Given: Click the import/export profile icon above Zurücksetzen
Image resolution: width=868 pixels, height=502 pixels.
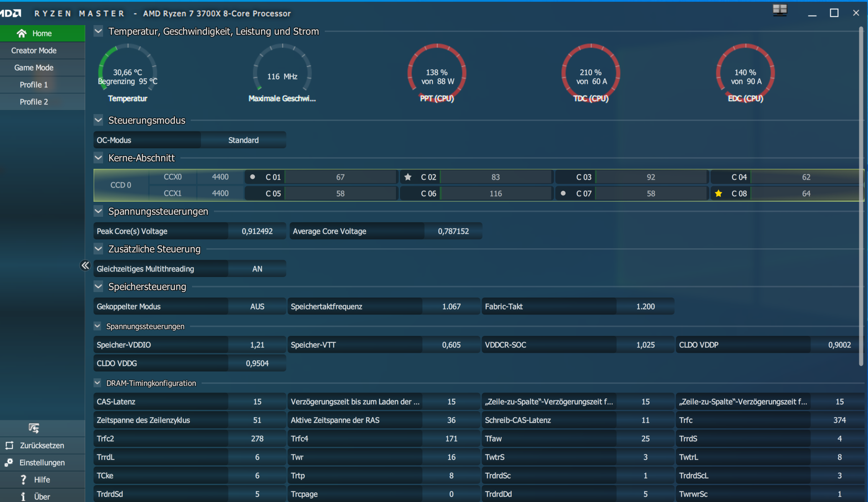Looking at the screenshot, I should pos(34,428).
